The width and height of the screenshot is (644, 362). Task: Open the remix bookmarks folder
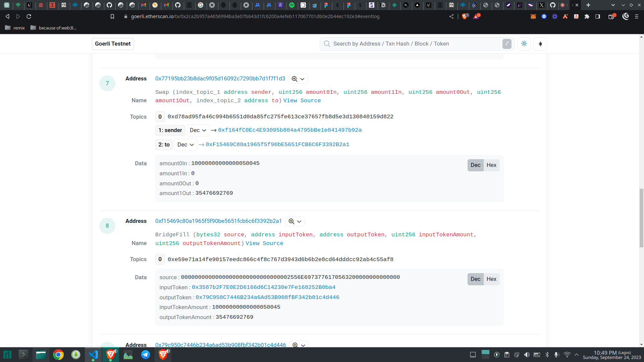point(15,28)
